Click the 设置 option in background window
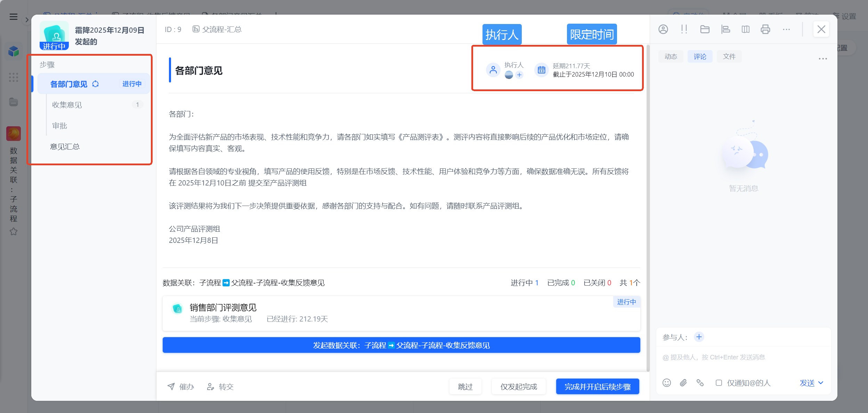 pos(845,16)
